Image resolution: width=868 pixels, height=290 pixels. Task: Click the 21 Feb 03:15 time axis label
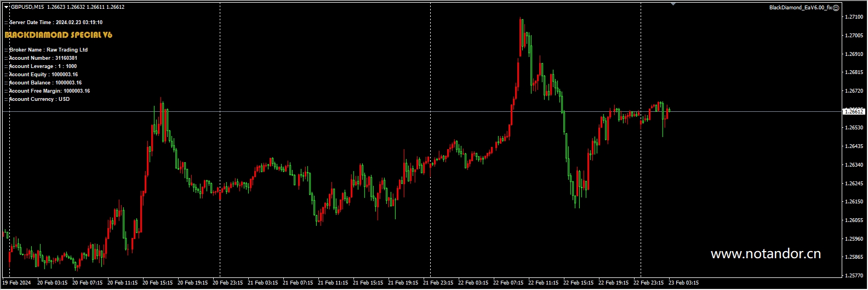tap(262, 283)
